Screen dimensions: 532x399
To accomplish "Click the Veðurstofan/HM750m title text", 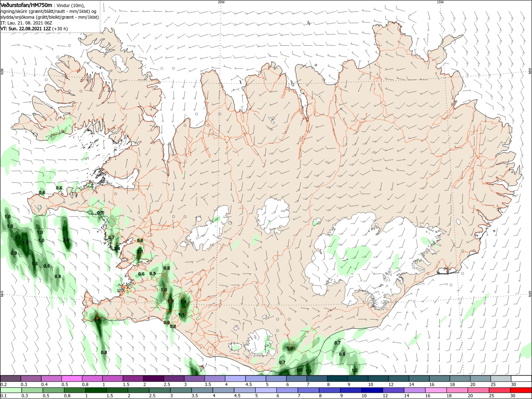I will pyautogui.click(x=26, y=5).
